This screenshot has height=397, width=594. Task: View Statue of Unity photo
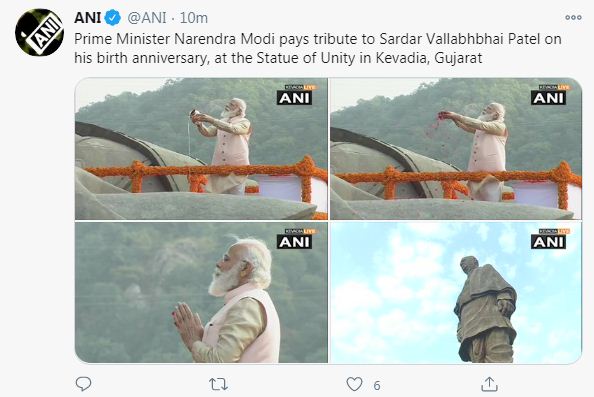click(456, 292)
